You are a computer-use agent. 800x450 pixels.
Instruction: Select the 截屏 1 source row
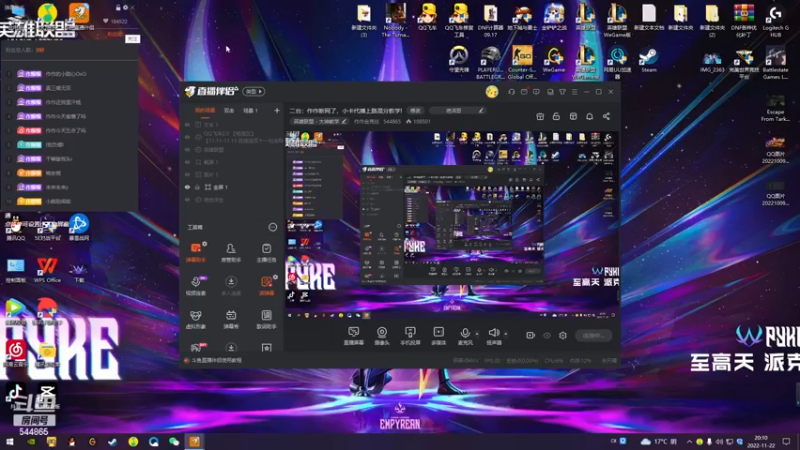[232, 162]
